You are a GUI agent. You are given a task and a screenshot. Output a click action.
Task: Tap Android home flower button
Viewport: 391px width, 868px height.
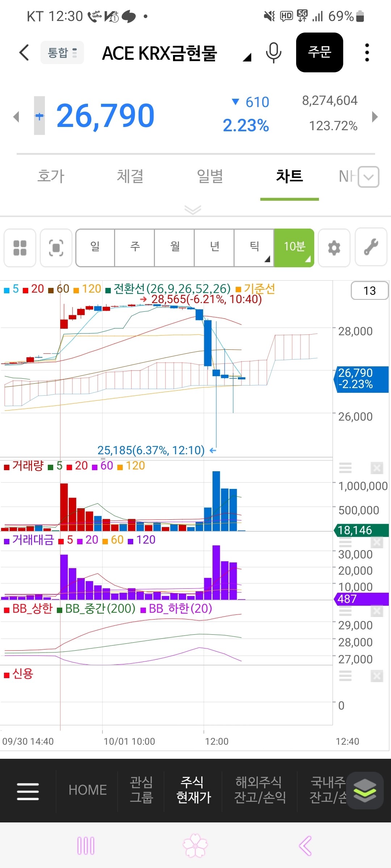click(x=195, y=846)
